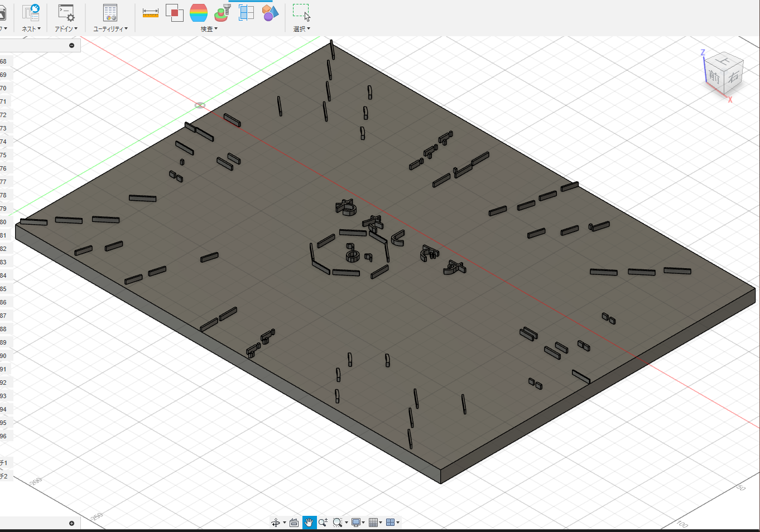The height and width of the screenshot is (532, 760).
Task: Click the Zoom Window magnifier icon
Action: click(337, 523)
